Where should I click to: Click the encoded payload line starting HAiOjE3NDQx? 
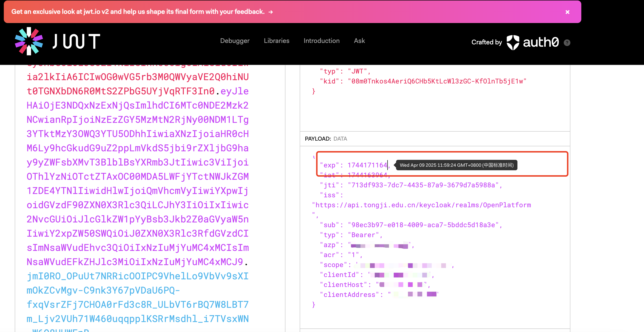pos(137,105)
